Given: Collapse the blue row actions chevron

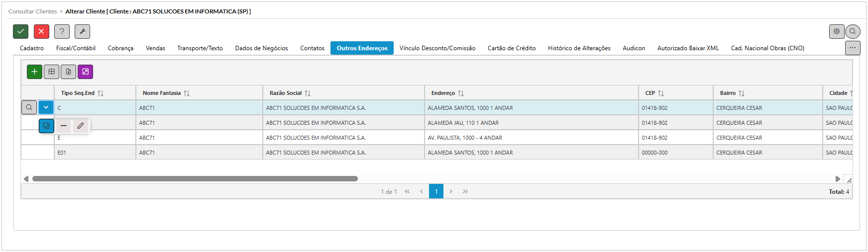Looking at the screenshot, I should (46, 107).
